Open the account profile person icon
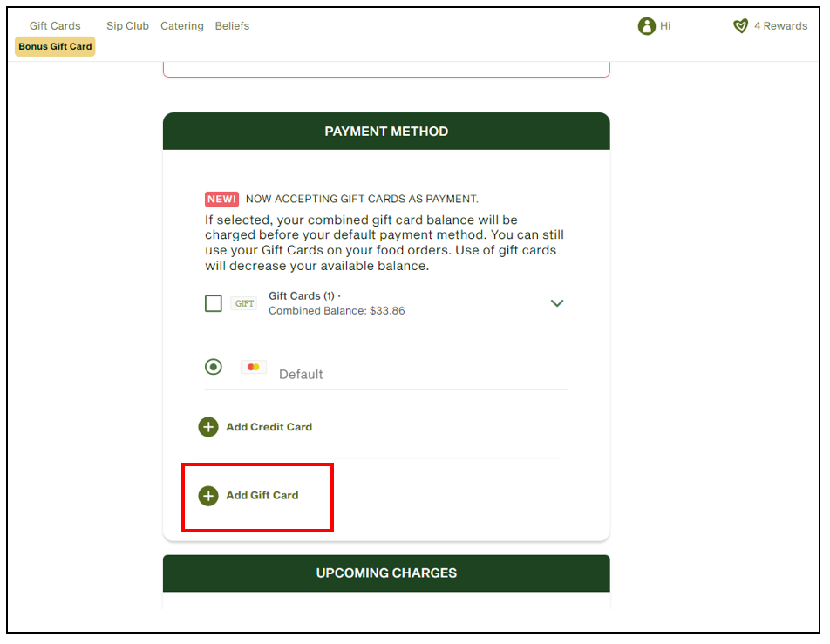Viewport: 830px width, 644px height. click(645, 25)
